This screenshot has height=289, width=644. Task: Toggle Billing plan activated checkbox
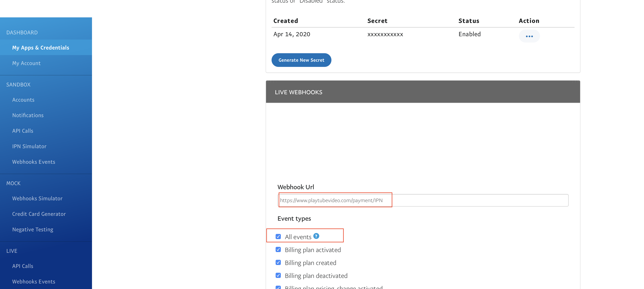(x=278, y=249)
